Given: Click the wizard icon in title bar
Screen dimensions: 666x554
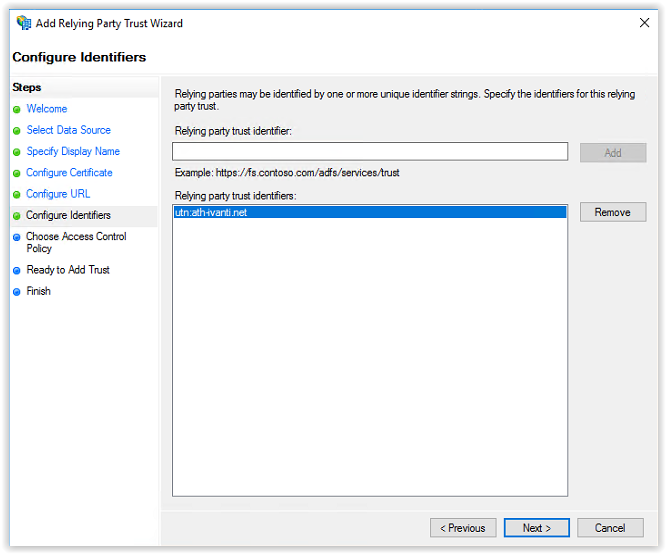Looking at the screenshot, I should tap(23, 23).
